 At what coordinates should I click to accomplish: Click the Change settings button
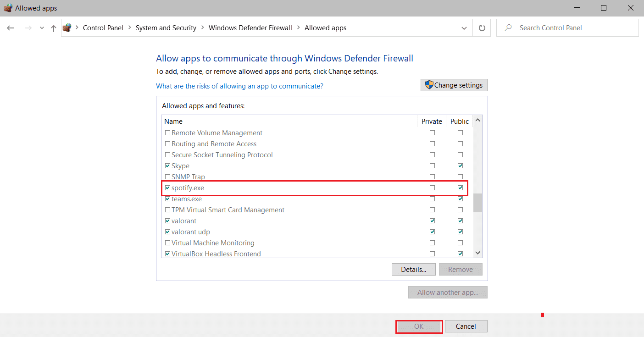(454, 85)
